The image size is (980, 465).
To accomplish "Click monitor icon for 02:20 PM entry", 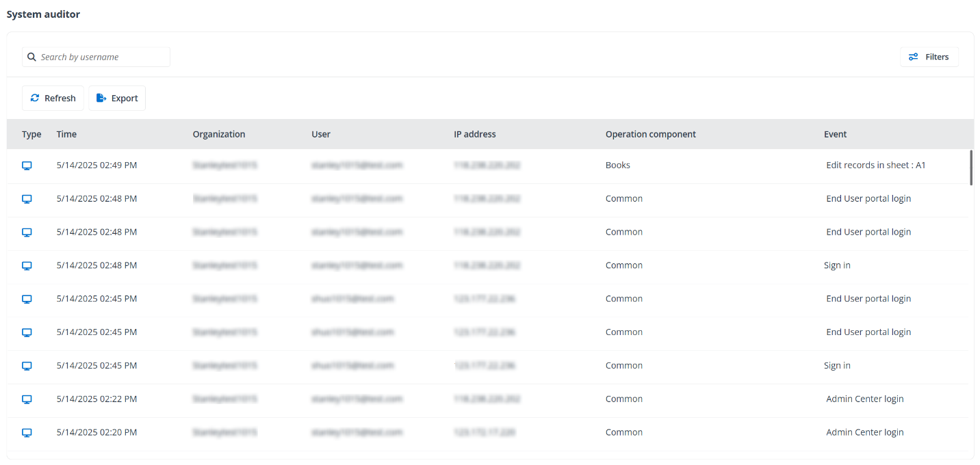I will coord(27,433).
